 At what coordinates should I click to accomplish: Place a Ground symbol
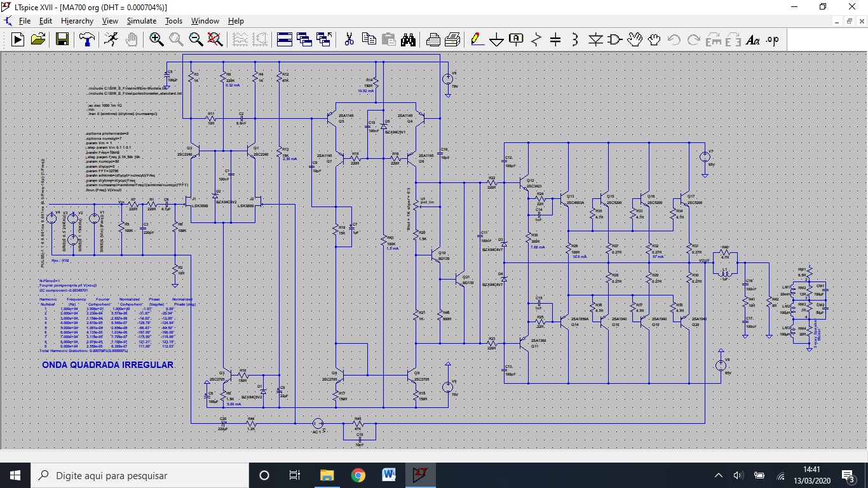[496, 39]
